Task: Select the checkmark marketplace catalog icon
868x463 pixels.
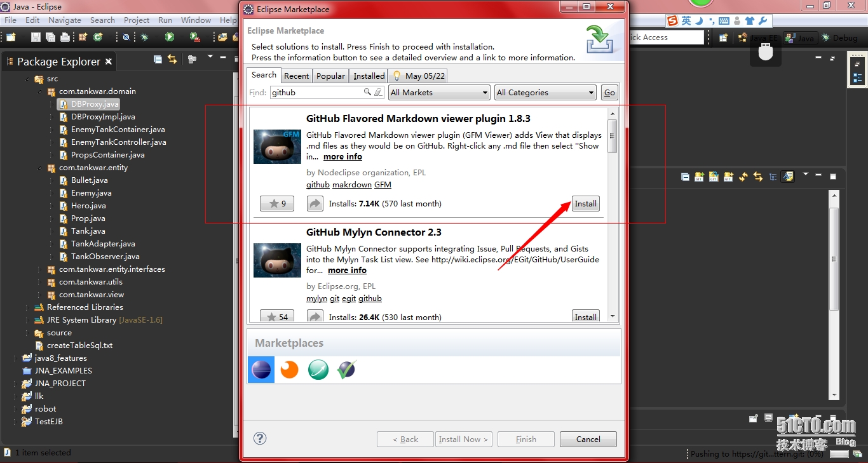Action: click(346, 369)
